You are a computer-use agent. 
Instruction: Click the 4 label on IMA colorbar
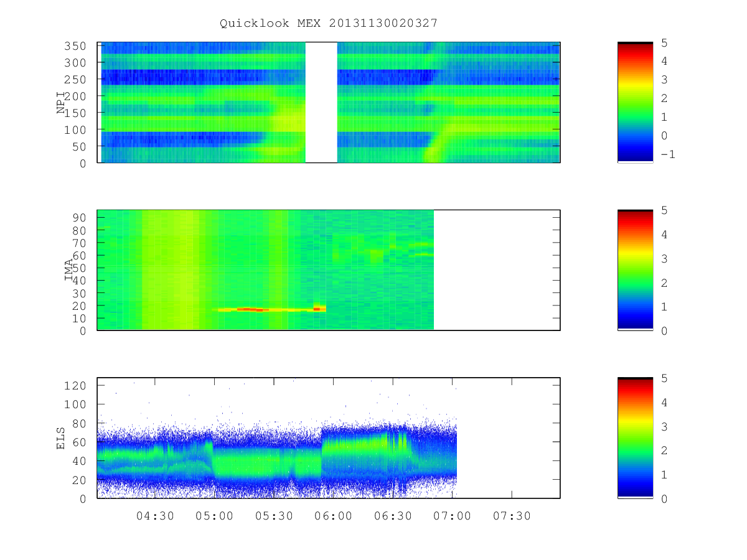point(664,235)
